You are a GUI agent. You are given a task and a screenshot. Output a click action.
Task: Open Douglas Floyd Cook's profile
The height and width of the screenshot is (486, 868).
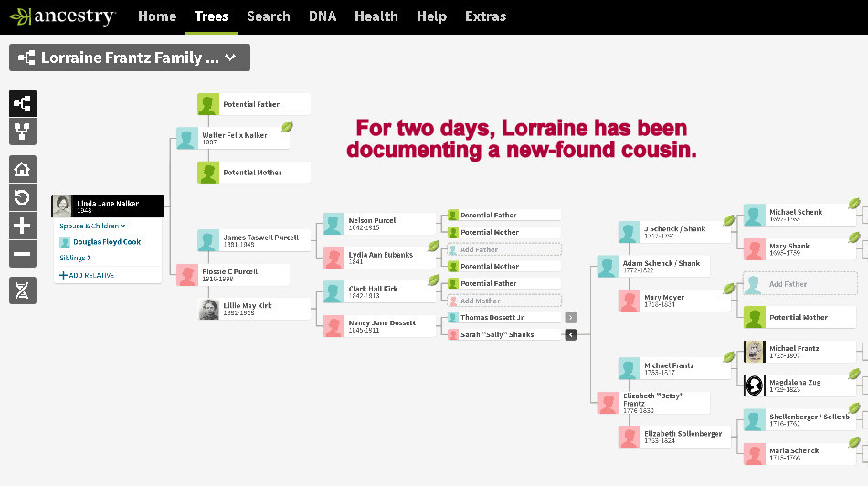click(x=106, y=242)
